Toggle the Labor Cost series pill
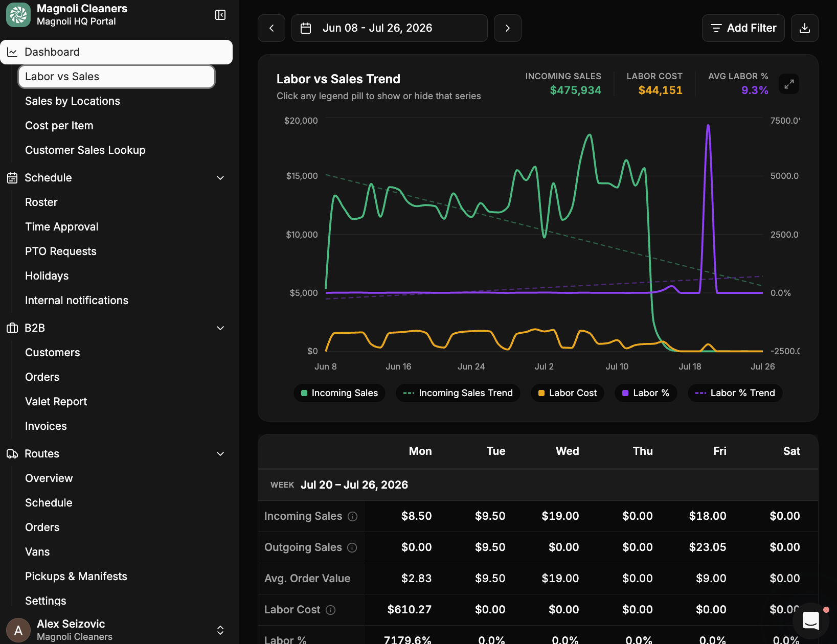The height and width of the screenshot is (644, 837). coord(568,393)
